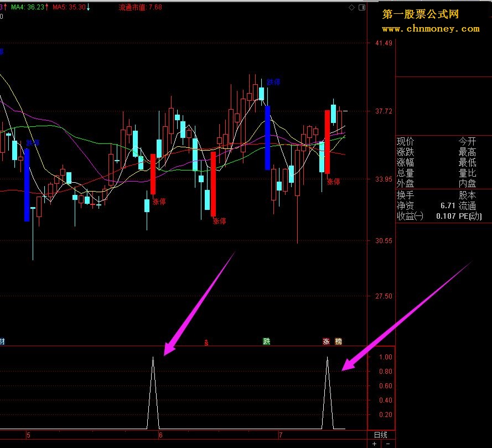Screen dimensions: 492x448
Task: Click the MA5: 35.30 indicator label
Action: click(71, 7)
